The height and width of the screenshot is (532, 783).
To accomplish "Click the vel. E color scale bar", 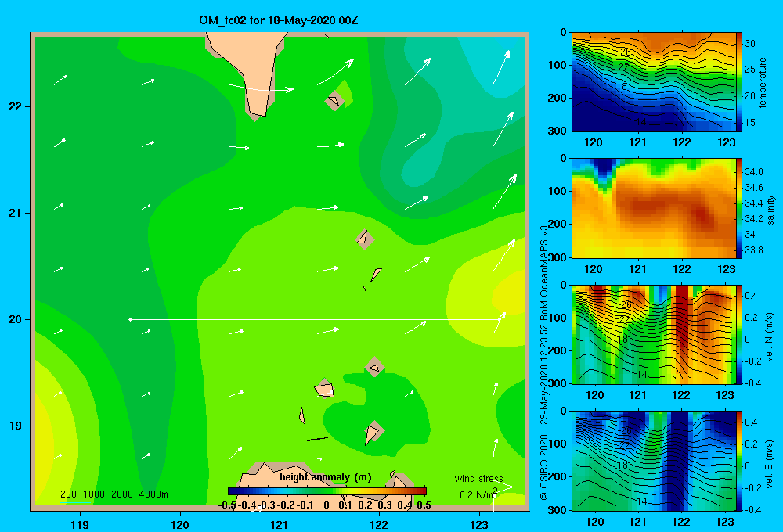I will (x=739, y=461).
